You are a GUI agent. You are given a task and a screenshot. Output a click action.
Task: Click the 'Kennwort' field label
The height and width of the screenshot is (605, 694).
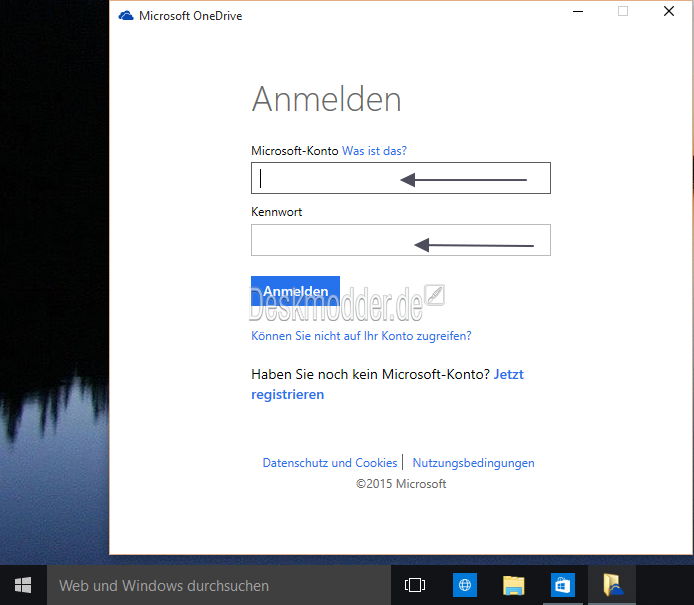click(277, 212)
